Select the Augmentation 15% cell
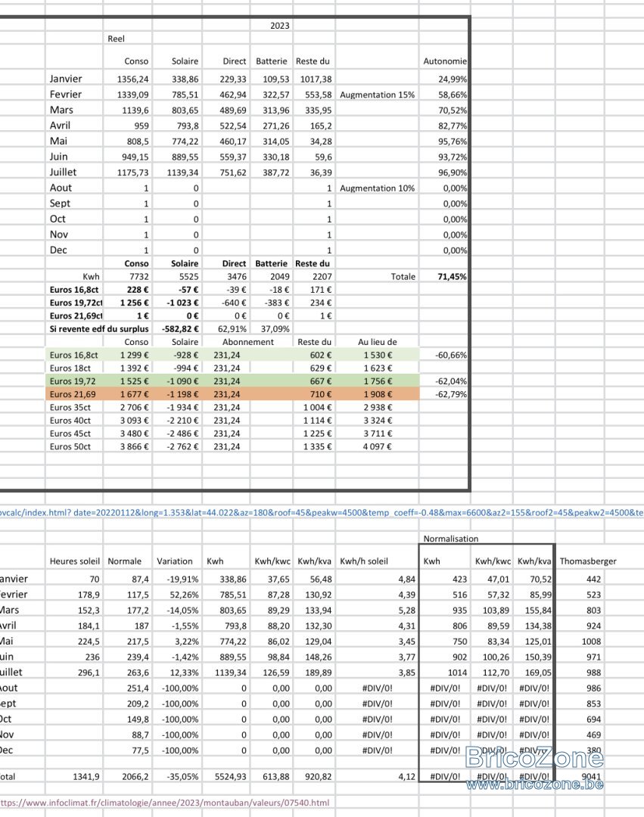 point(377,95)
